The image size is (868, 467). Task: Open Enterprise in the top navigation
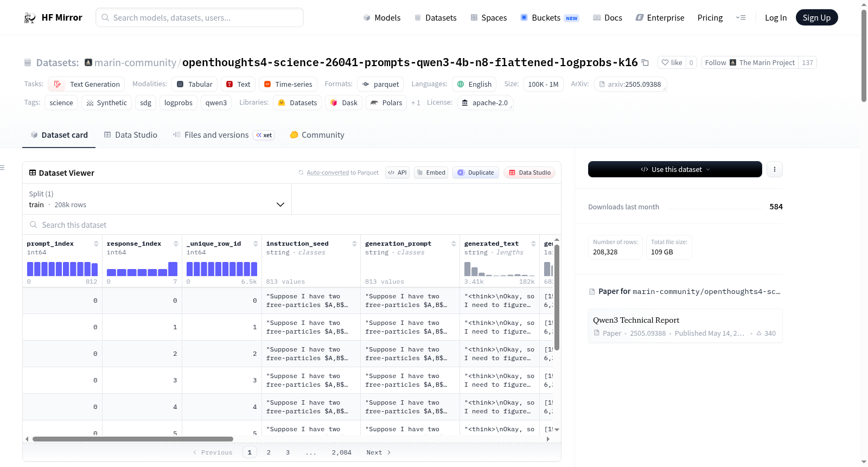click(660, 18)
